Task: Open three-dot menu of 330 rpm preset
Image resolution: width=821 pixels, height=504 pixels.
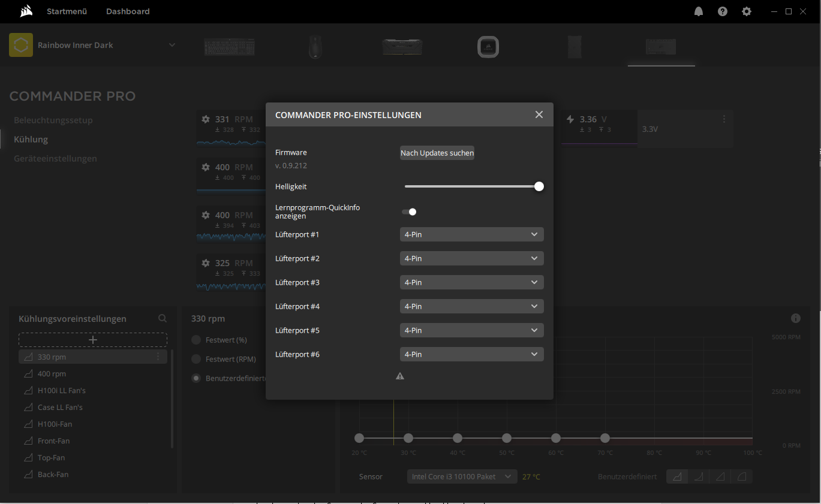Action: click(158, 357)
